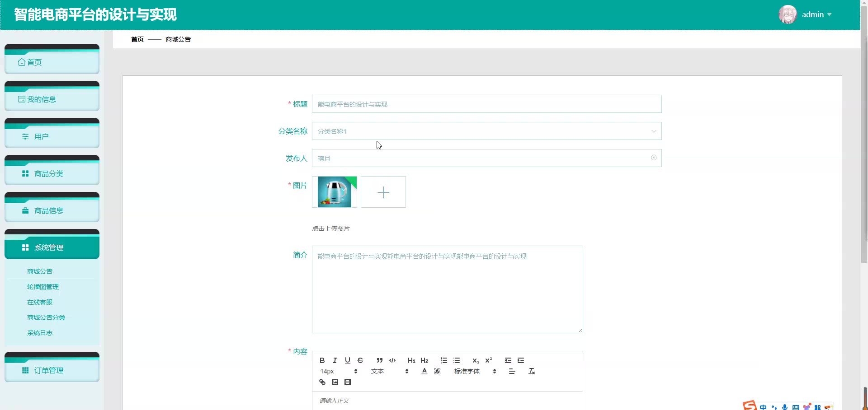The width and height of the screenshot is (868, 410).
Task: Select 商城公告分类 submenu item
Action: (x=46, y=317)
